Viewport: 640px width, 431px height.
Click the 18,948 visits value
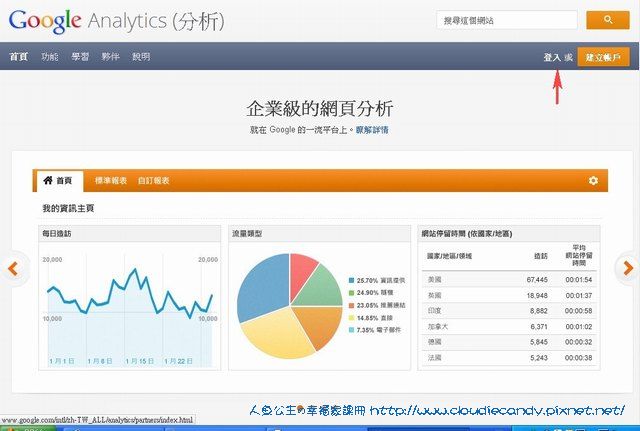click(x=537, y=295)
